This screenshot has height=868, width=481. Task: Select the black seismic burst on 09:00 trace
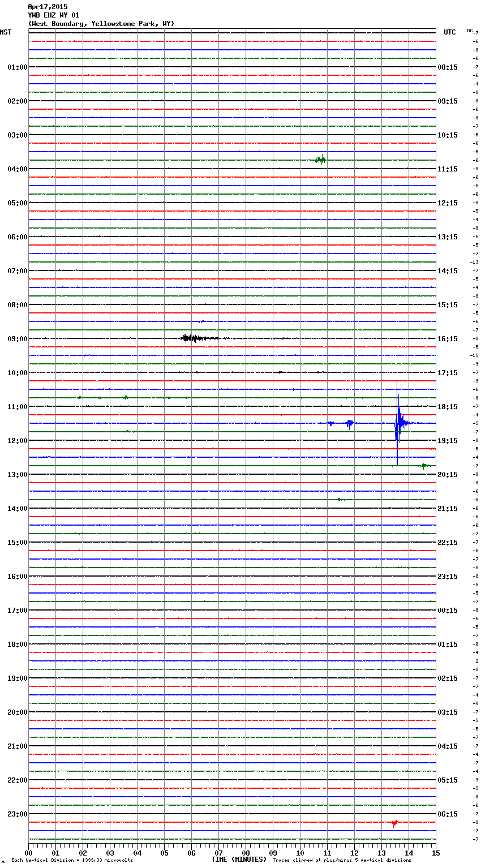192,338
